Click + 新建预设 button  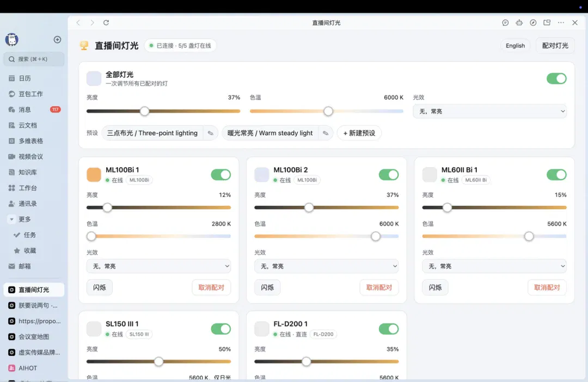pyautogui.click(x=359, y=133)
